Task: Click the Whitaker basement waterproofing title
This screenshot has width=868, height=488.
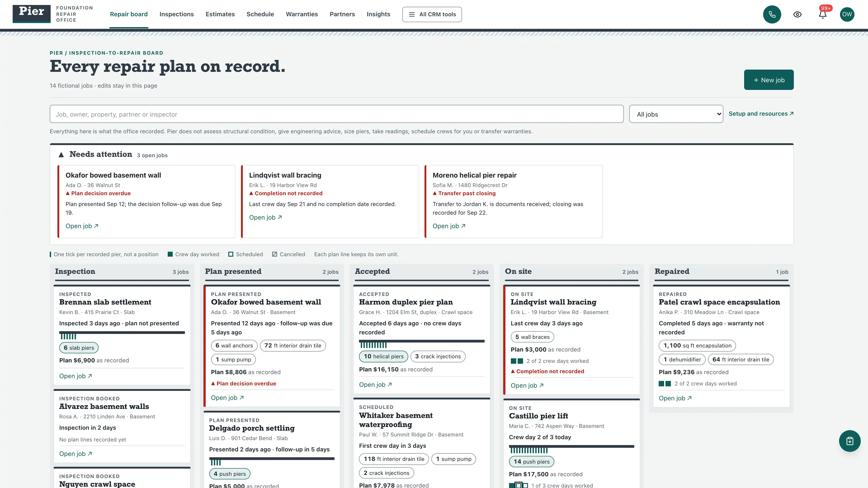Action: (x=396, y=420)
